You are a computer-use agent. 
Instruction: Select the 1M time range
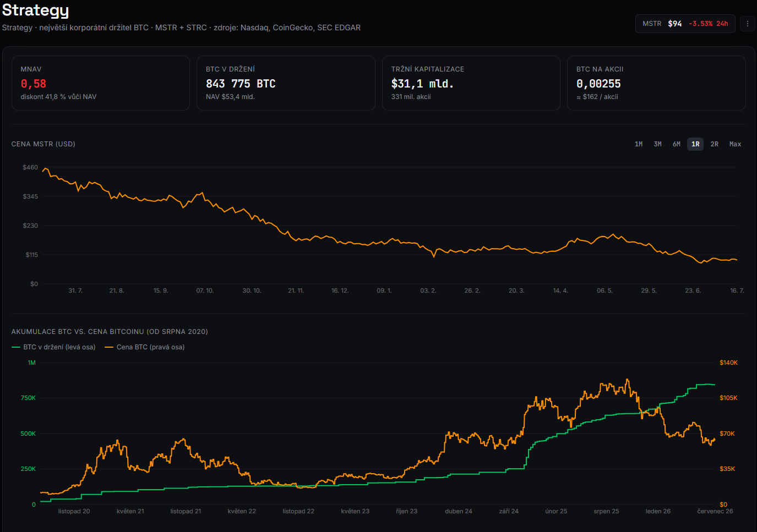tap(639, 144)
